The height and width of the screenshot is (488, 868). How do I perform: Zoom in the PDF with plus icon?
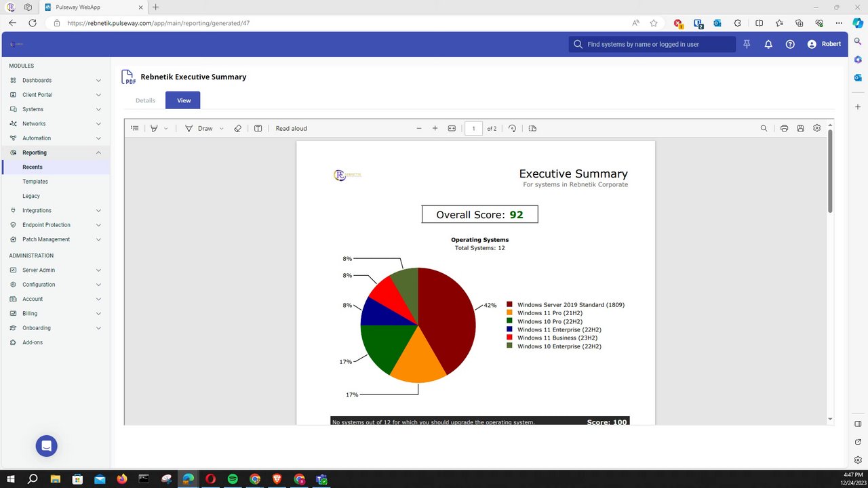435,128
